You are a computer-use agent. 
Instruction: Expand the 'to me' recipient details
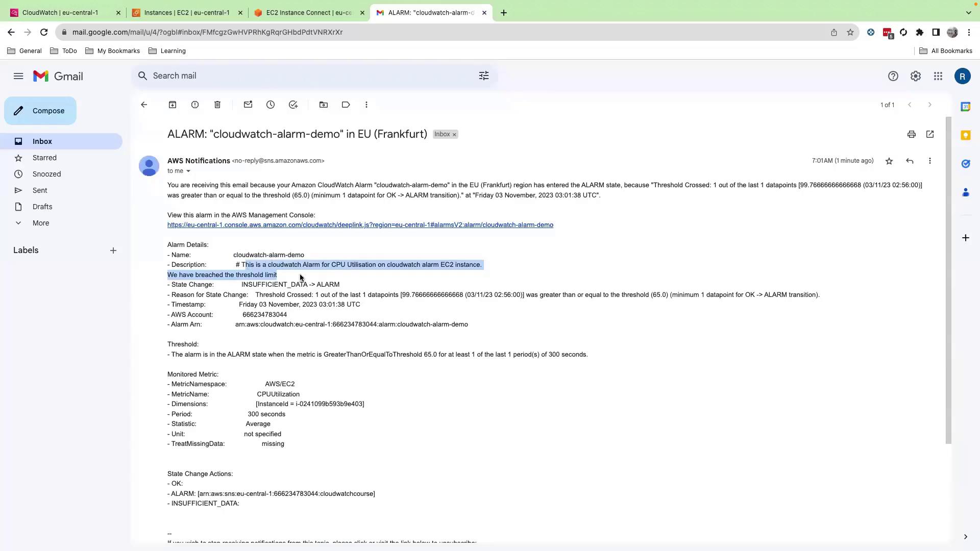[x=188, y=171]
